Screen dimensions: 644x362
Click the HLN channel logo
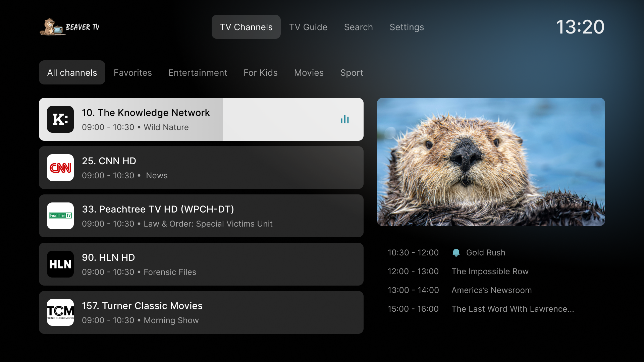click(x=60, y=264)
